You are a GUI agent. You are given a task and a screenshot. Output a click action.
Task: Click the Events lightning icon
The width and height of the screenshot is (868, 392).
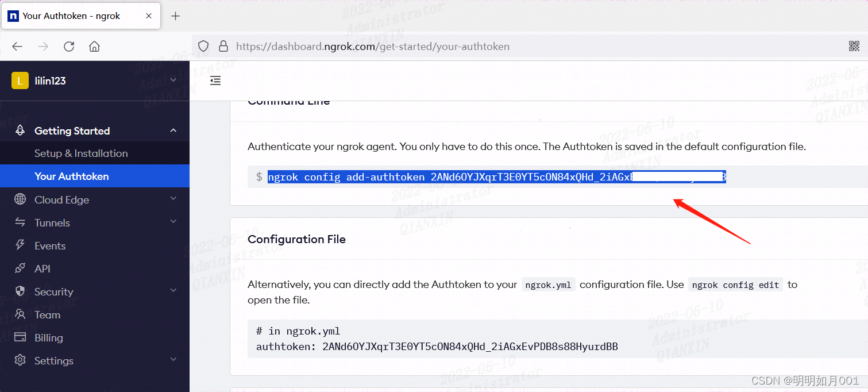[x=20, y=245]
